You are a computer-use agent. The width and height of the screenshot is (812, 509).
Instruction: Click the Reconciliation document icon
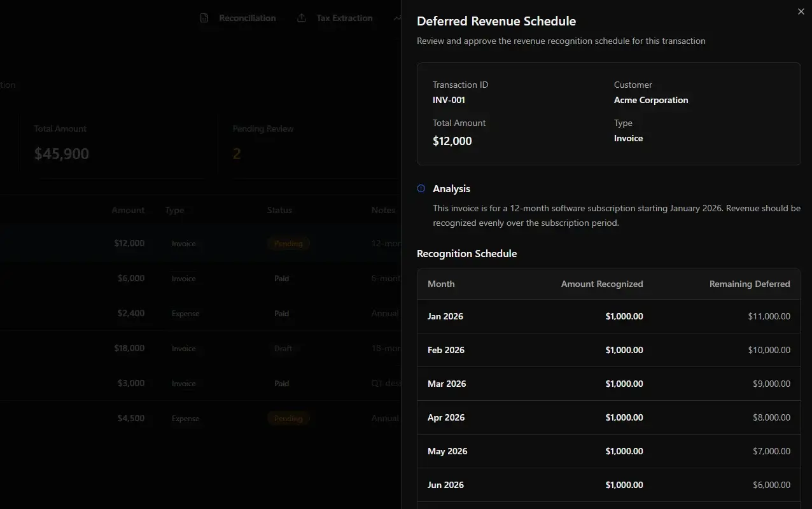pyautogui.click(x=204, y=18)
